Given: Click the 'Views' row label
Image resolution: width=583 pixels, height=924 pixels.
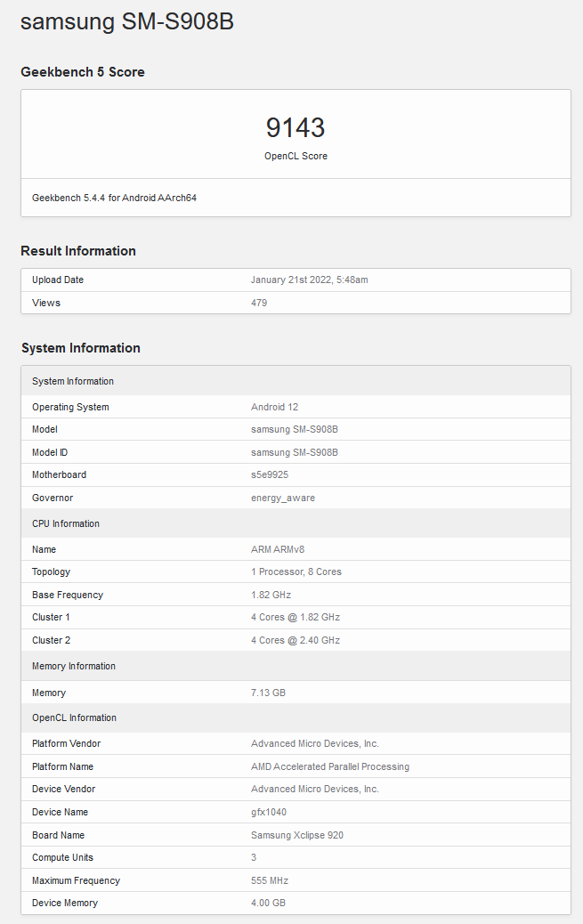Looking at the screenshot, I should 46,303.
